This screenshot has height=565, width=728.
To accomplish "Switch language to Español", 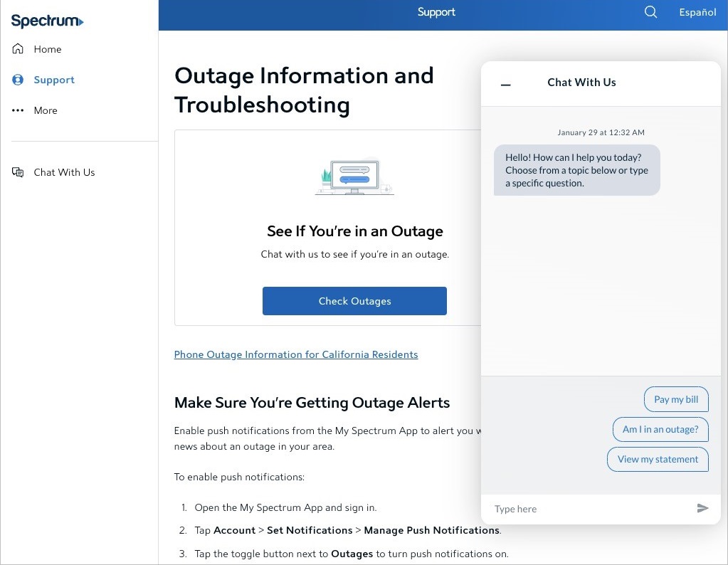I will pos(697,12).
